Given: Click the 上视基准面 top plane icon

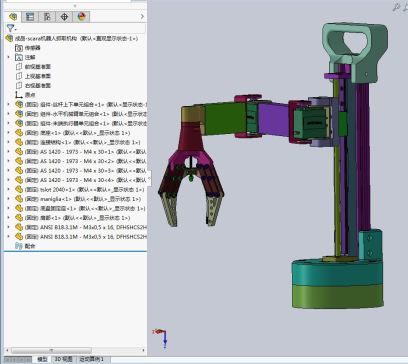Looking at the screenshot, I should (x=19, y=76).
